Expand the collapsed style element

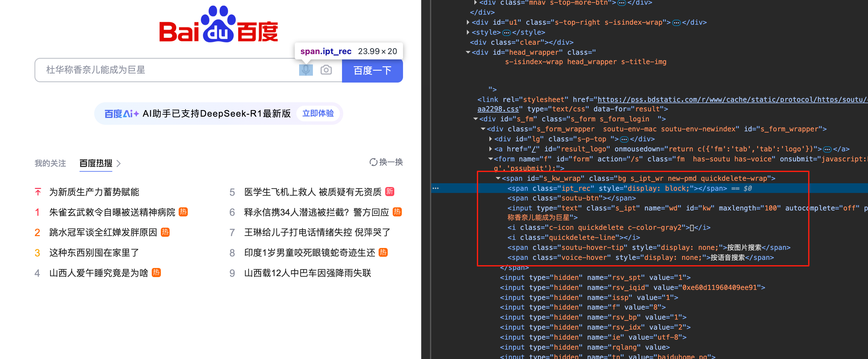tap(468, 32)
